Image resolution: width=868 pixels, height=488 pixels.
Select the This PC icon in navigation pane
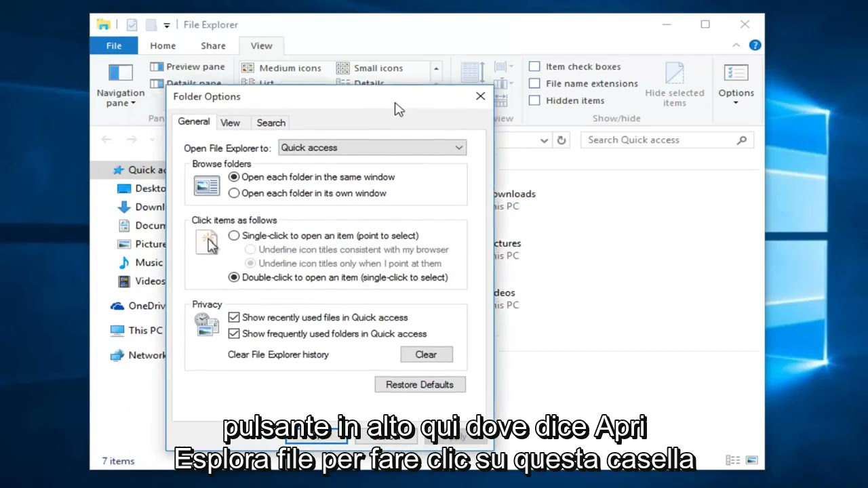[117, 331]
